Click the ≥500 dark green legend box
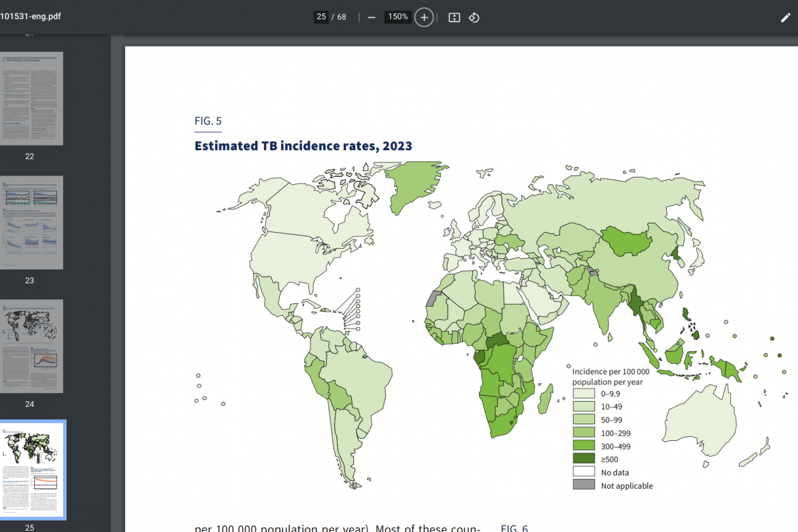The width and height of the screenshot is (798, 532). click(x=584, y=459)
